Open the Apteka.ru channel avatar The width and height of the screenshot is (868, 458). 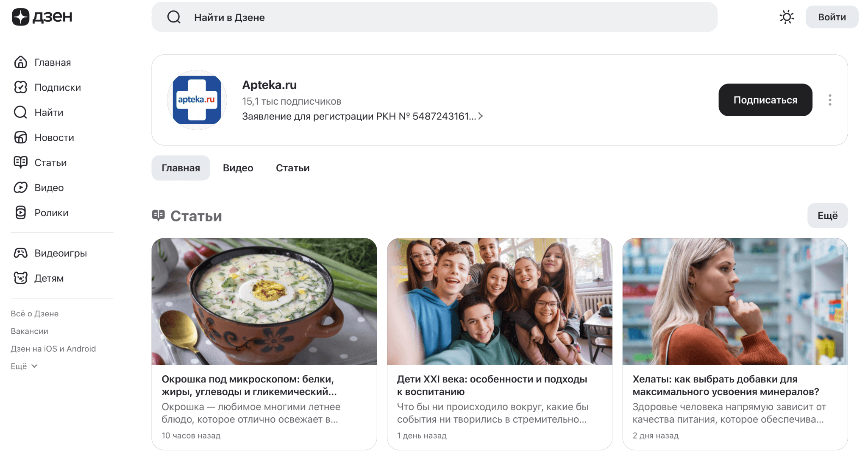197,100
